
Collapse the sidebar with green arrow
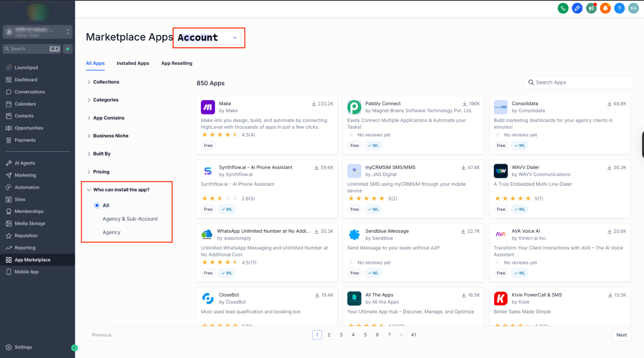(x=74, y=348)
